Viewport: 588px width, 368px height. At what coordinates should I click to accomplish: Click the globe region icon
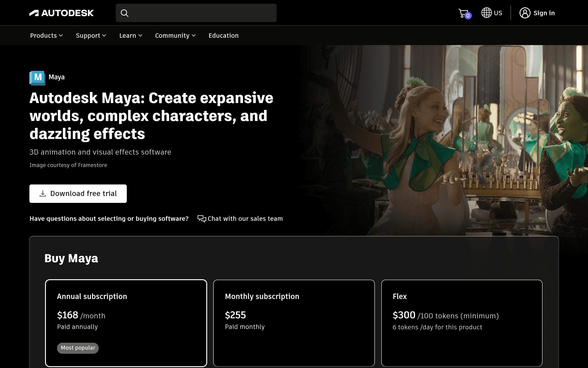[x=486, y=13]
